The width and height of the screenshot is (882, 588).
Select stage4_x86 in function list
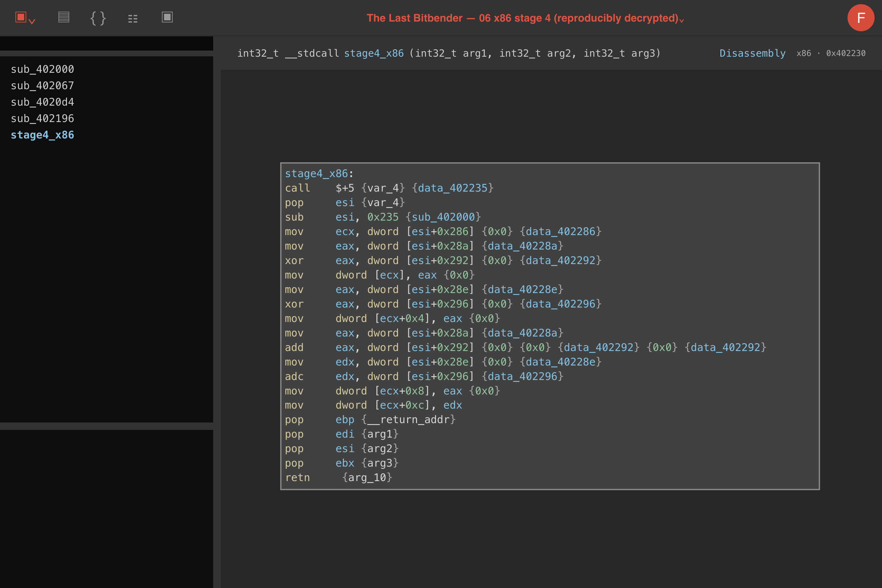[x=43, y=135]
